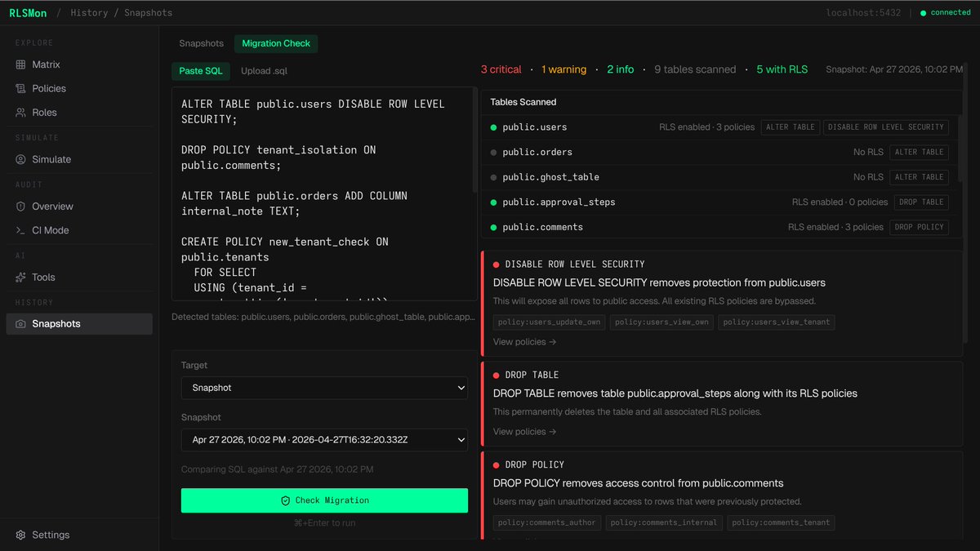Open Matrix from the sidebar icon
Screen dimensions: 980x551
(x=21, y=64)
